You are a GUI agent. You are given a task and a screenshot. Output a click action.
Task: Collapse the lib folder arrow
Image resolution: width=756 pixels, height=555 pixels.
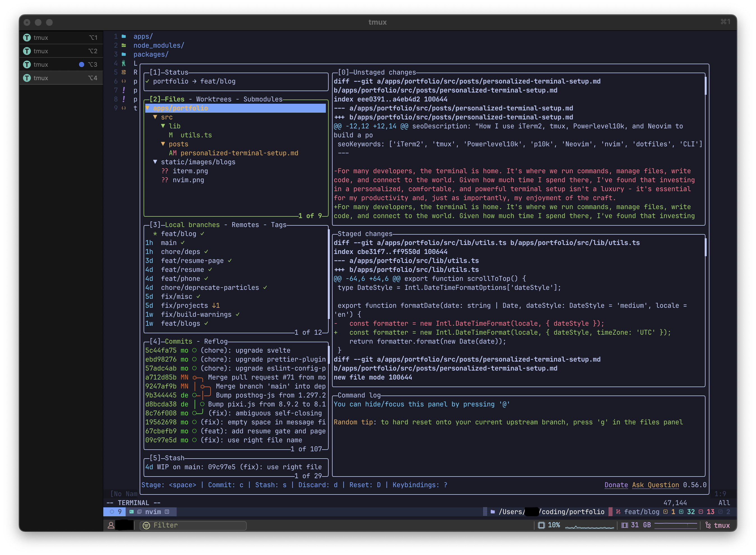[163, 126]
